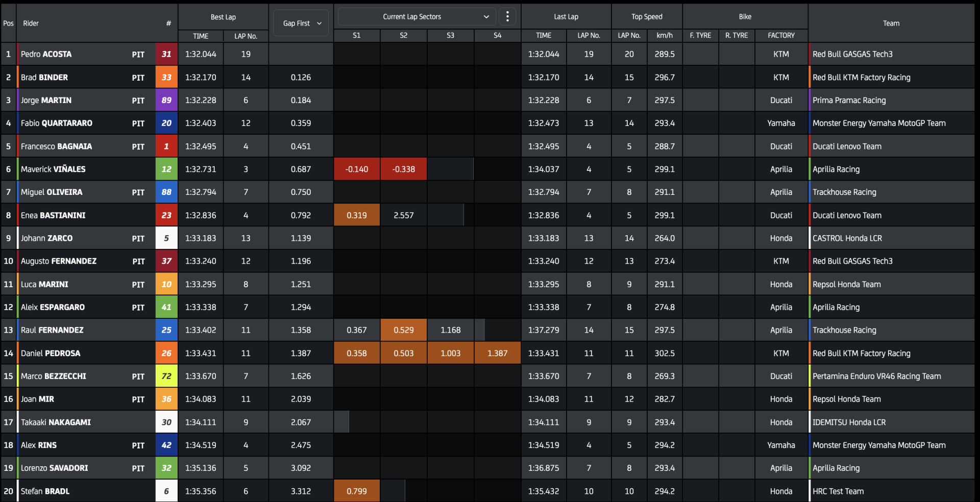Screen dimensions: 980x502
Task: Open the Gap First dropdown
Action: [301, 23]
